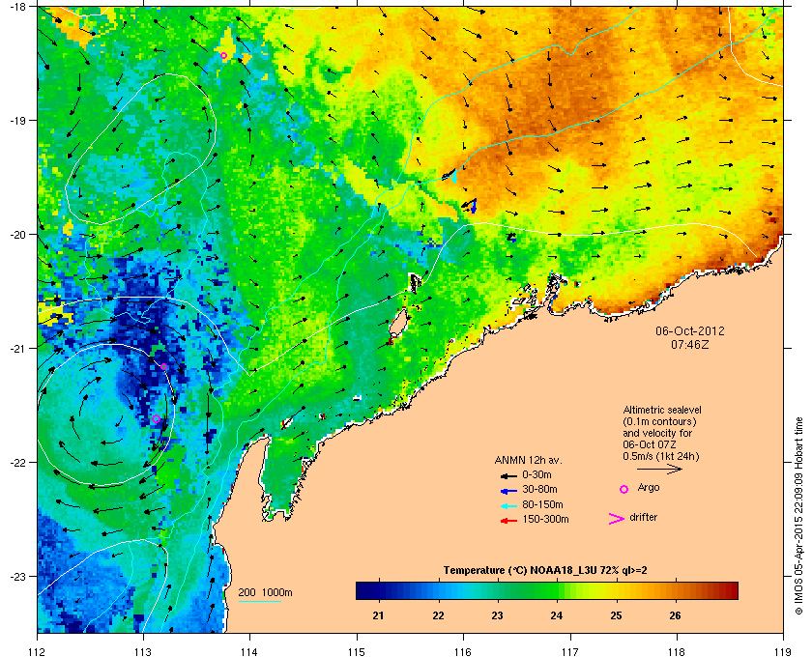This screenshot has height=657, width=812.
Task: Click the 30-80m depth label
Action: [539, 489]
